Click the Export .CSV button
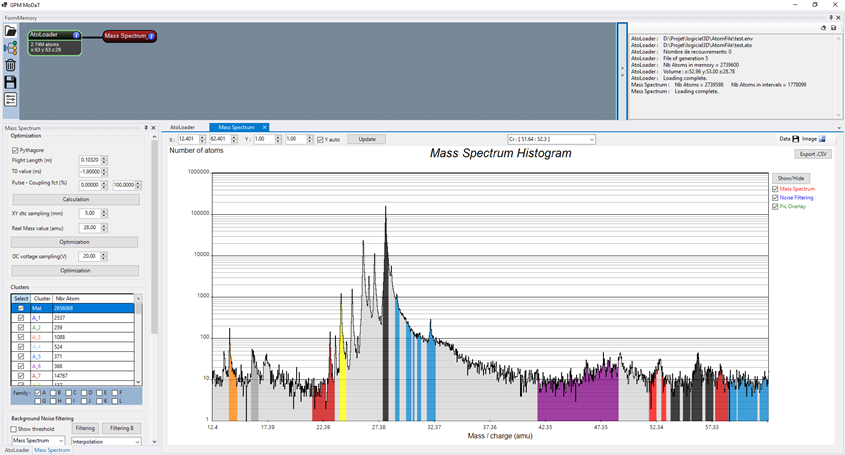The height and width of the screenshot is (455, 845). point(813,154)
